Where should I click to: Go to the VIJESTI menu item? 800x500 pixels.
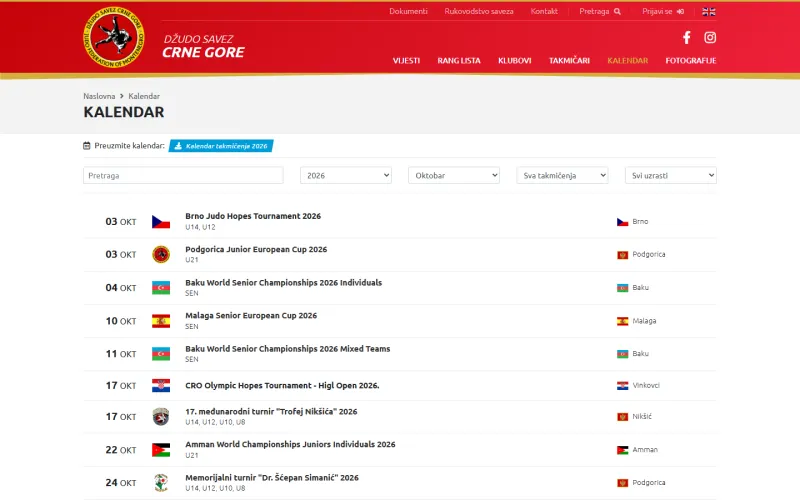coord(407,61)
